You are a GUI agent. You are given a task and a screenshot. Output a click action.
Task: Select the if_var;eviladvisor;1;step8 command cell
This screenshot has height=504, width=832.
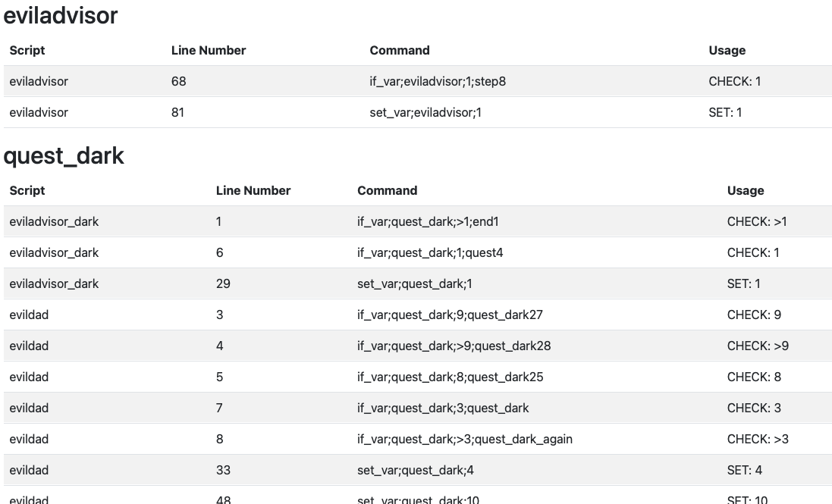click(x=438, y=82)
